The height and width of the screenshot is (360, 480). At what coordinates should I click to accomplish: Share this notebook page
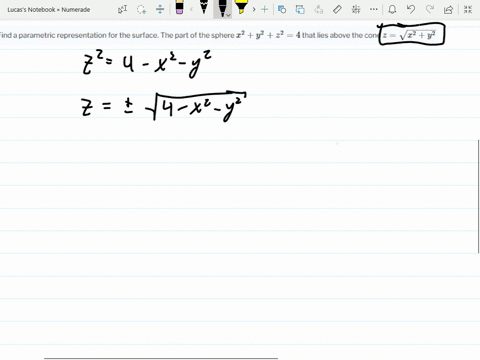[x=449, y=9]
